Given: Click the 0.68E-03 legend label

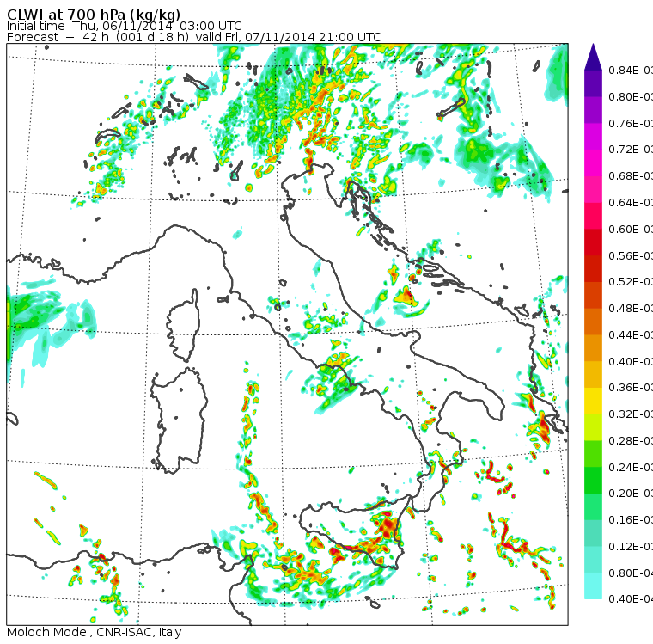Looking at the screenshot, I should click(631, 176).
